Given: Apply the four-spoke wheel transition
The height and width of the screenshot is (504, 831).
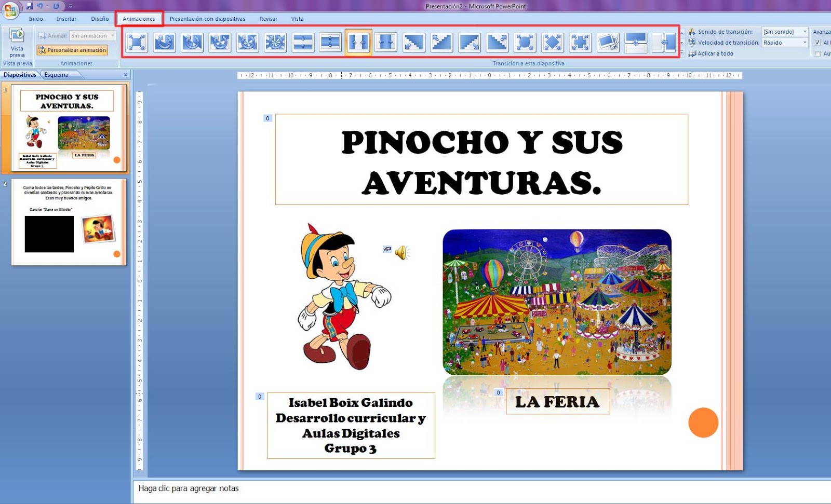Looking at the screenshot, I should [248, 42].
